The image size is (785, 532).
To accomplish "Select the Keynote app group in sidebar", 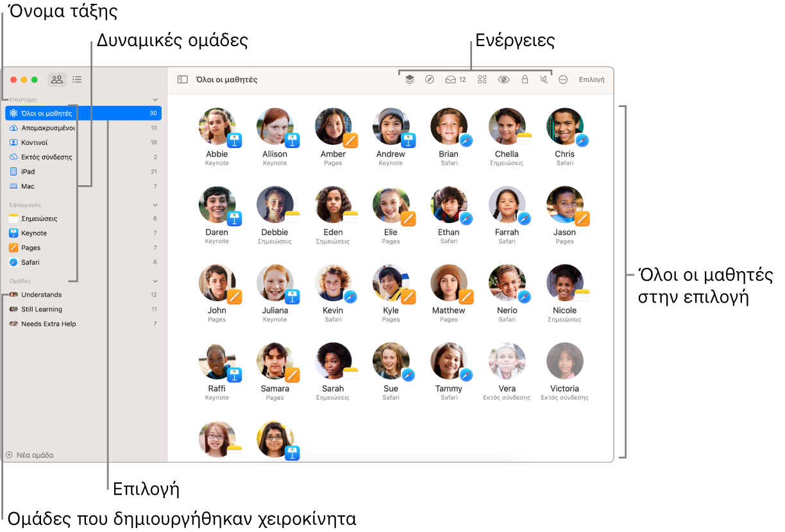I will pyautogui.click(x=83, y=233).
